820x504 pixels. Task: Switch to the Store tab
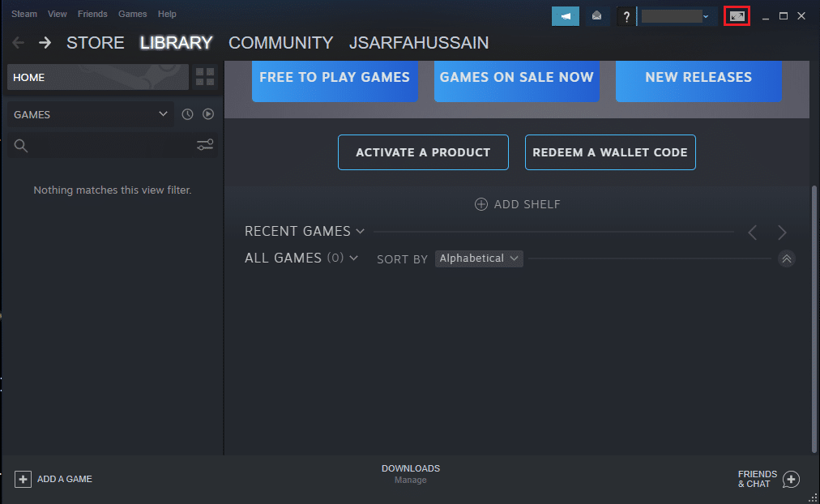pyautogui.click(x=95, y=42)
